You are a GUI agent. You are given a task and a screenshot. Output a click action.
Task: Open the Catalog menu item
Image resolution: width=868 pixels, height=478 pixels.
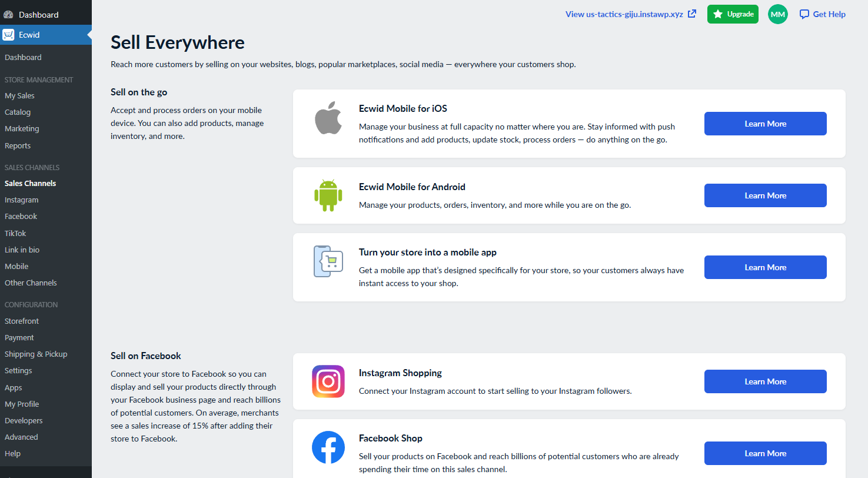coord(18,112)
